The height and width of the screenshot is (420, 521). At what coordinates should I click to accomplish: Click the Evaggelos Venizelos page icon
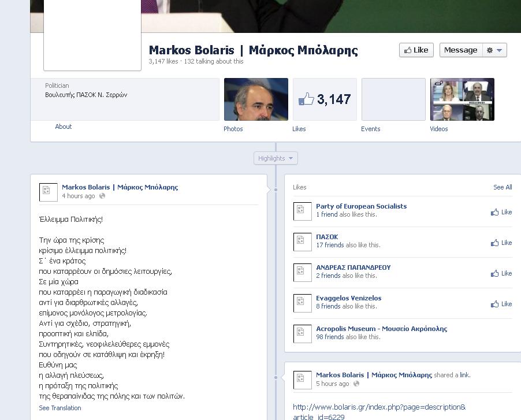coord(303,303)
